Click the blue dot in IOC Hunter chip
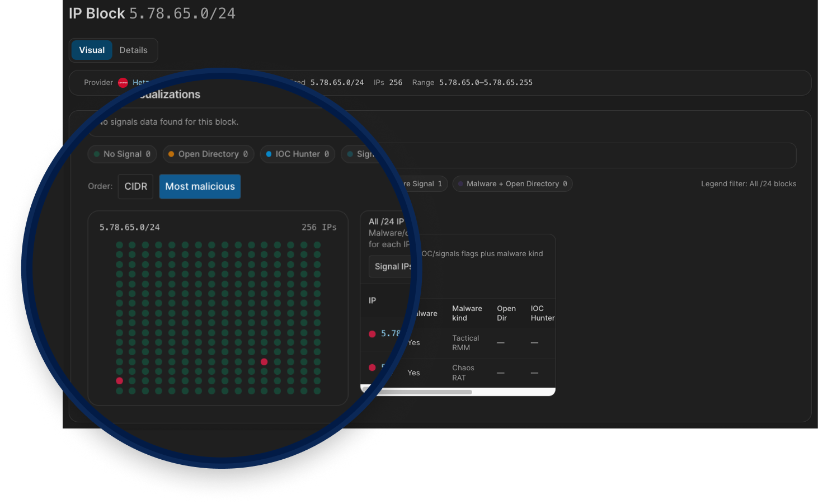The image size is (818, 504). coord(269,154)
